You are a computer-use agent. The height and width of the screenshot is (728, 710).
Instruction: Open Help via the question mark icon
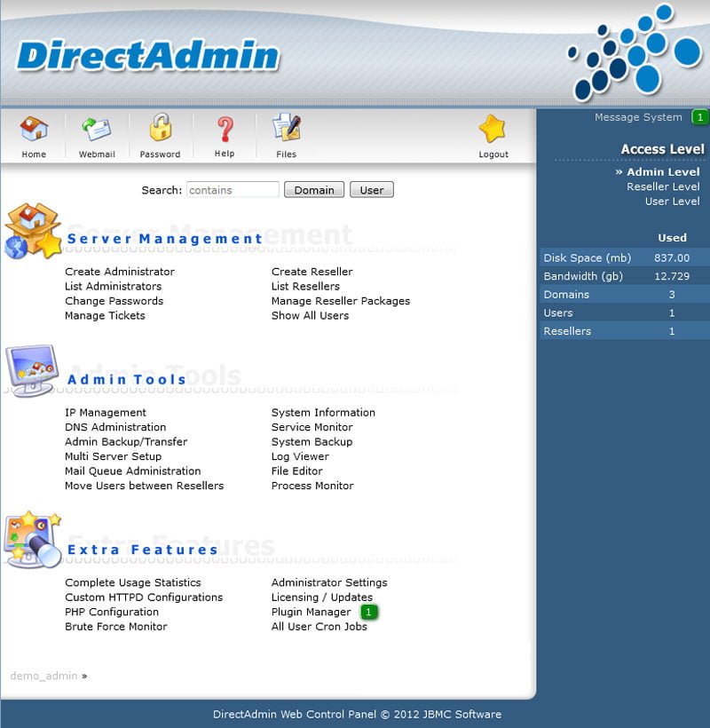click(x=225, y=130)
